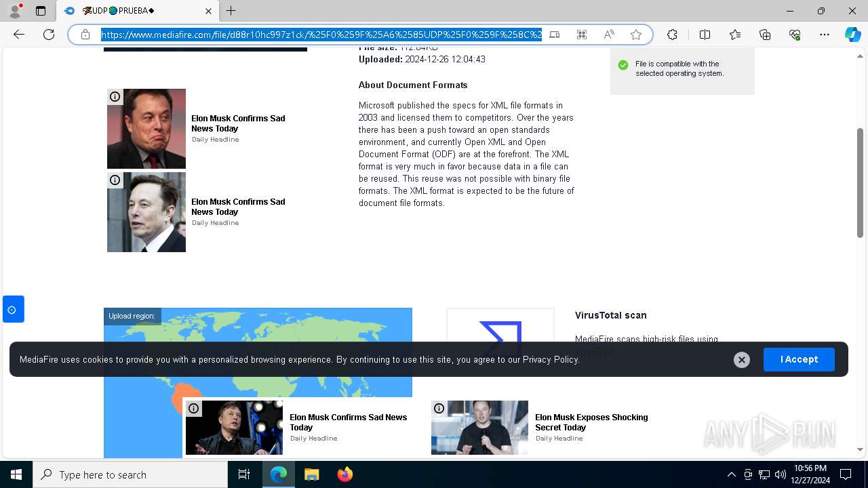Open Collections panel
The height and width of the screenshot is (488, 868).
pos(765,35)
